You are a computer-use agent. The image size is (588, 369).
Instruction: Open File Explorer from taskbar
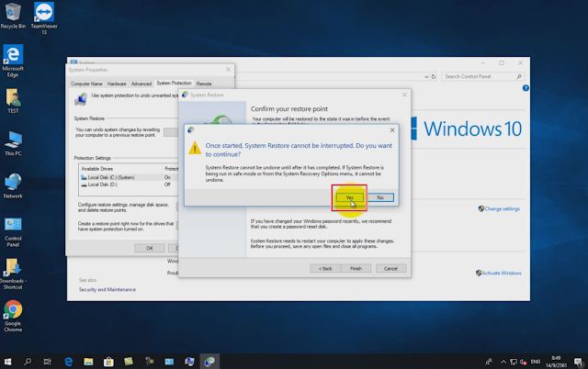[88, 362]
